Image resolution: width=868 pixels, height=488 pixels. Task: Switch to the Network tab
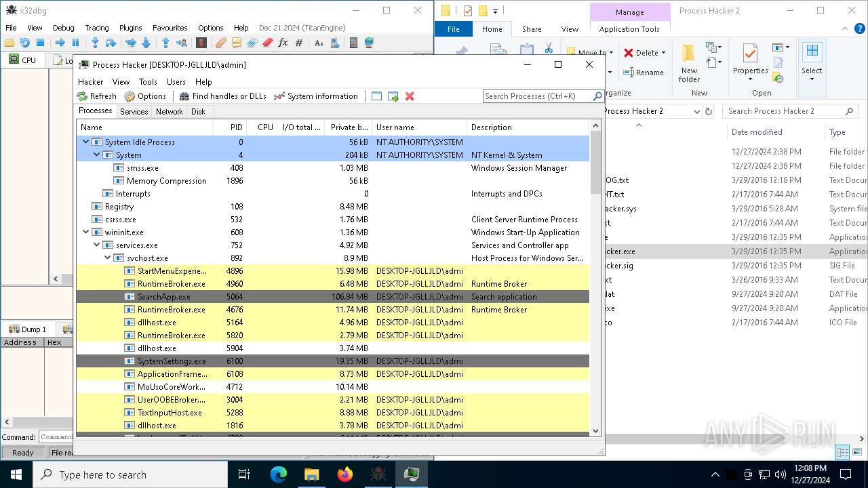point(170,112)
